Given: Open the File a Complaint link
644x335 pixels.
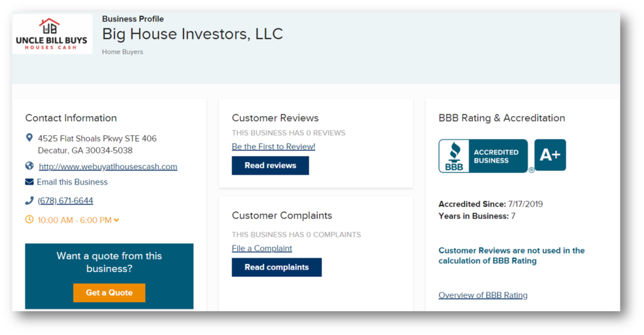Looking at the screenshot, I should 262,248.
